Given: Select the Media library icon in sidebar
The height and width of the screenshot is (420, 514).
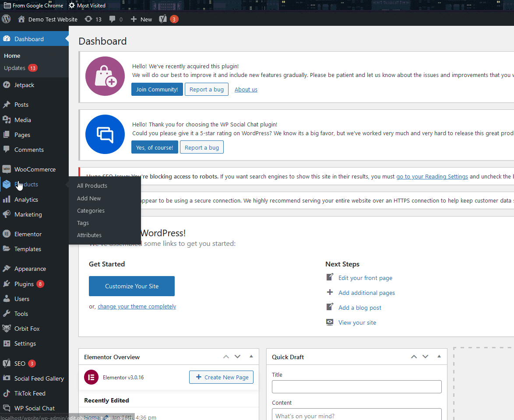Looking at the screenshot, I should (x=6, y=119).
